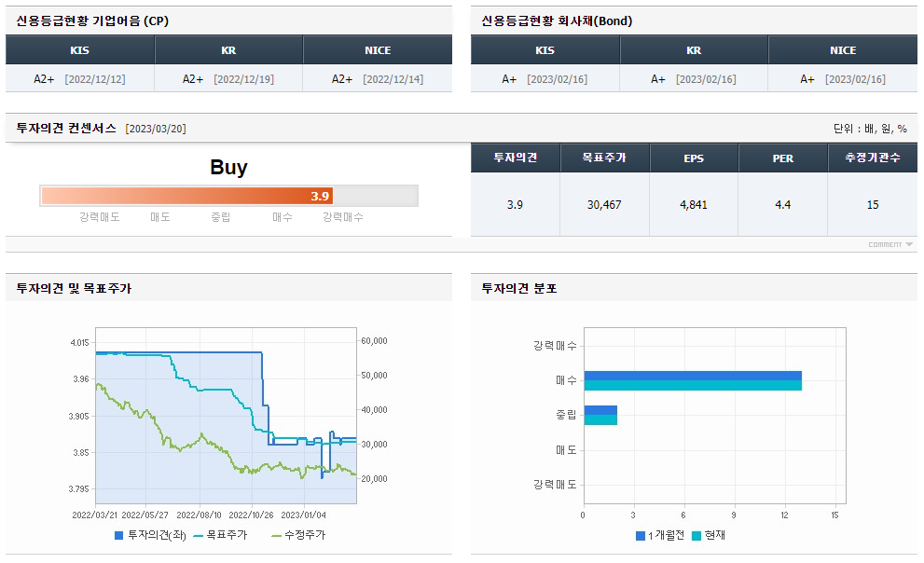Select the date [2022/12/14] in CP table
Viewport: 924px width, 563px height.
point(393,79)
